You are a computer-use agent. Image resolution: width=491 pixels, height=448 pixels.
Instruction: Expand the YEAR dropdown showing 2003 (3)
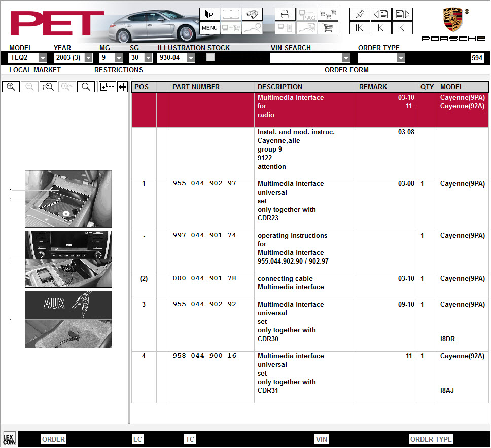click(x=89, y=58)
